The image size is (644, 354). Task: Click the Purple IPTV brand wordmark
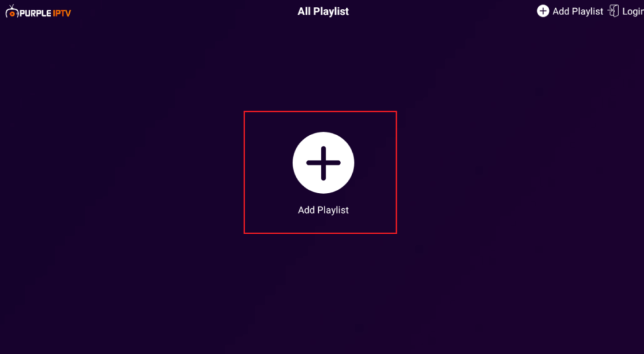45,13
